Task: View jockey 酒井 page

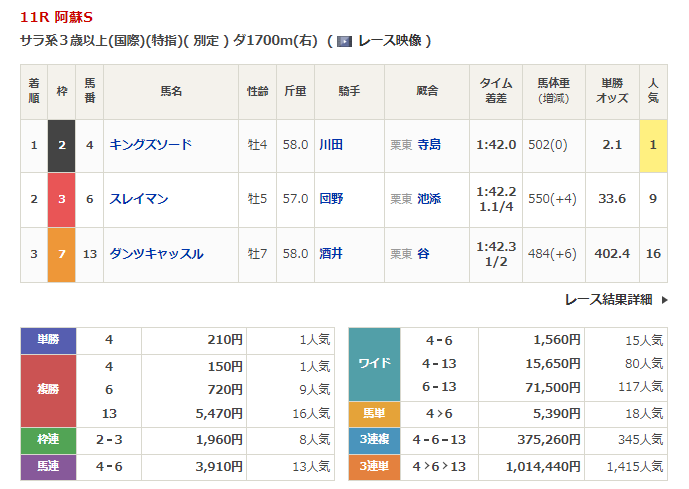Action: coord(330,254)
